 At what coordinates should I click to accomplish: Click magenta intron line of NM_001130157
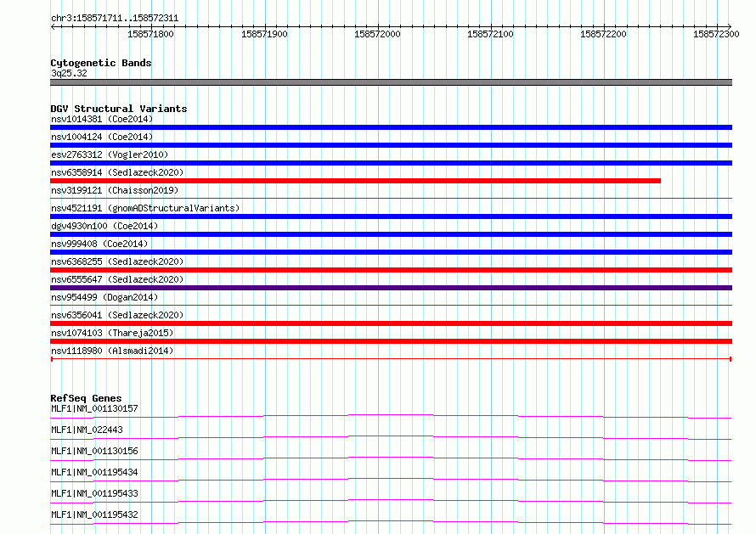point(391,415)
